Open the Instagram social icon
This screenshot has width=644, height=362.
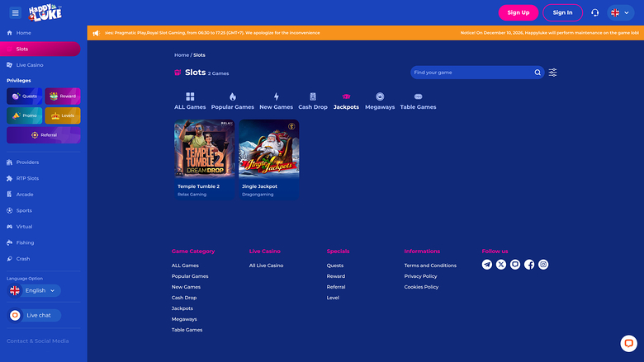pos(543,265)
